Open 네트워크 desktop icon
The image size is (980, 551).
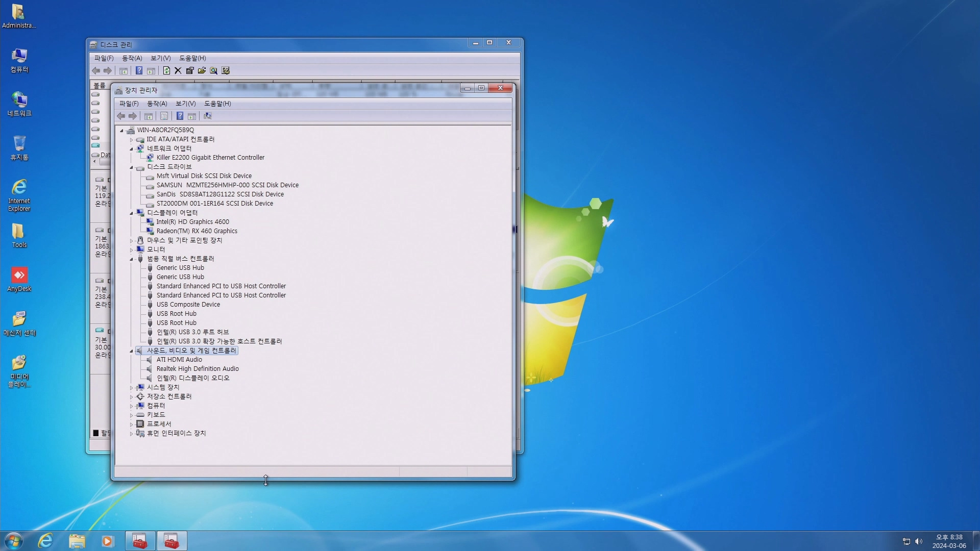click(x=19, y=104)
